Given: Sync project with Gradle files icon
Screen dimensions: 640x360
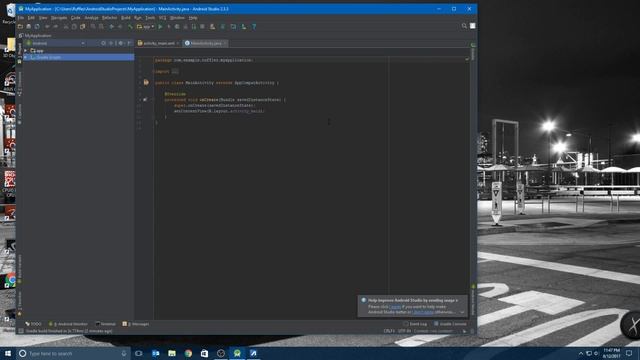Looking at the screenshot, I should 223,27.
